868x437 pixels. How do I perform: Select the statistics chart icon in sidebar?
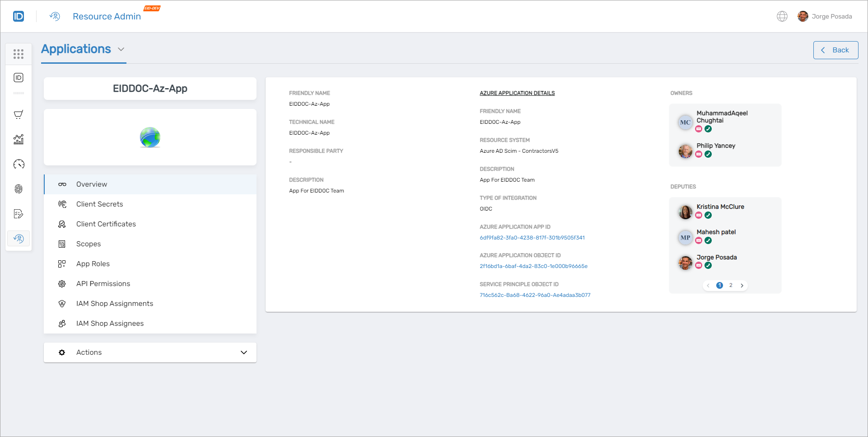19,139
